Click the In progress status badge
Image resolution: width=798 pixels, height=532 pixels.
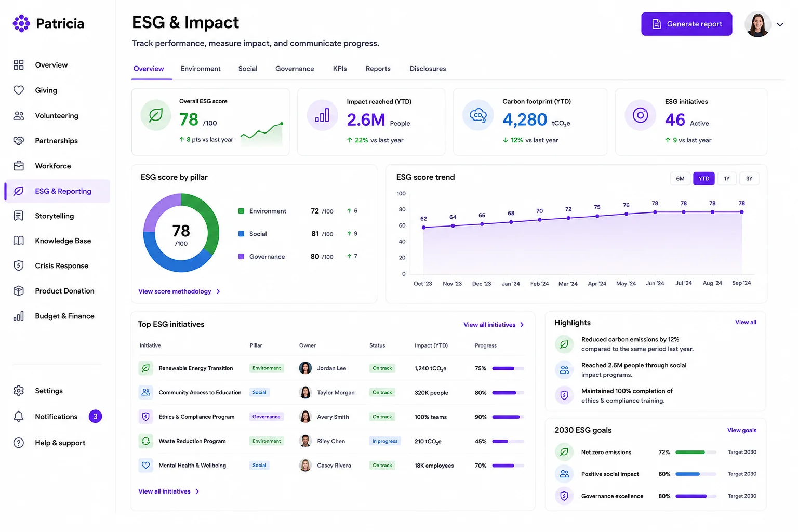[385, 441]
